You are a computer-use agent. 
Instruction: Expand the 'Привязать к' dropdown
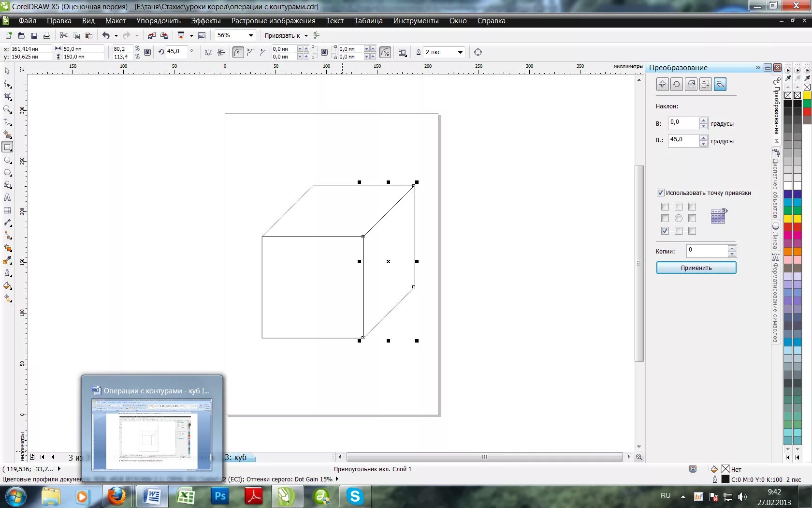306,35
